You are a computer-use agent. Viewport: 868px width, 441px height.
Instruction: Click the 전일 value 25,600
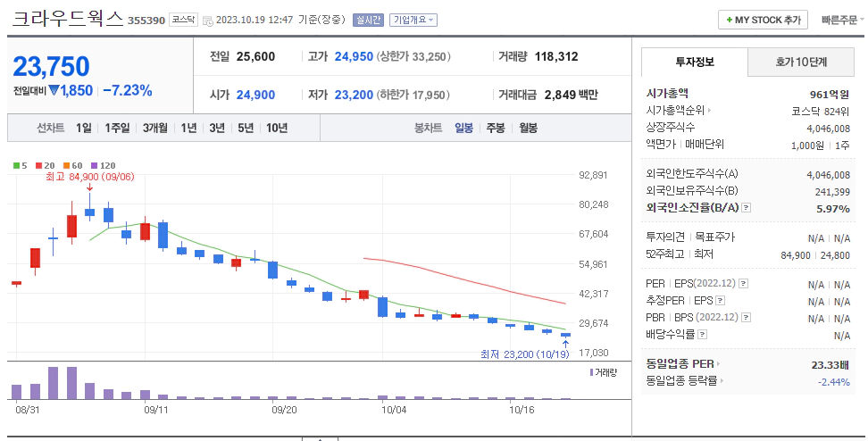click(255, 56)
